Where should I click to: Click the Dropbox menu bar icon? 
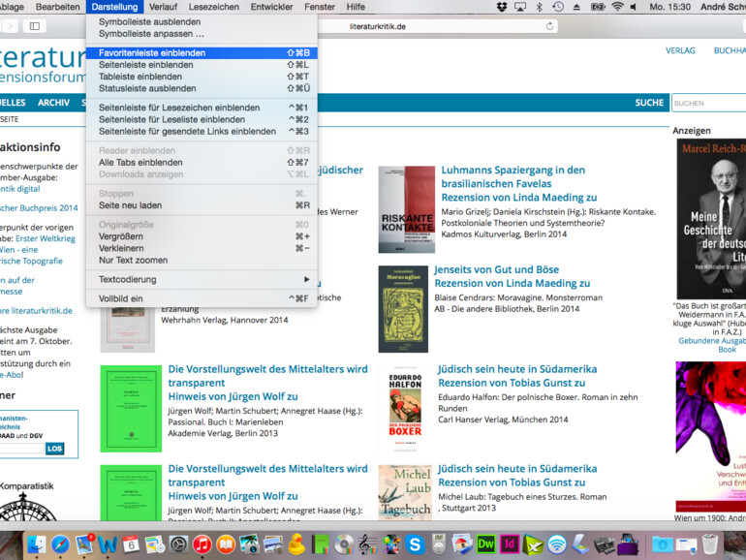point(502,7)
